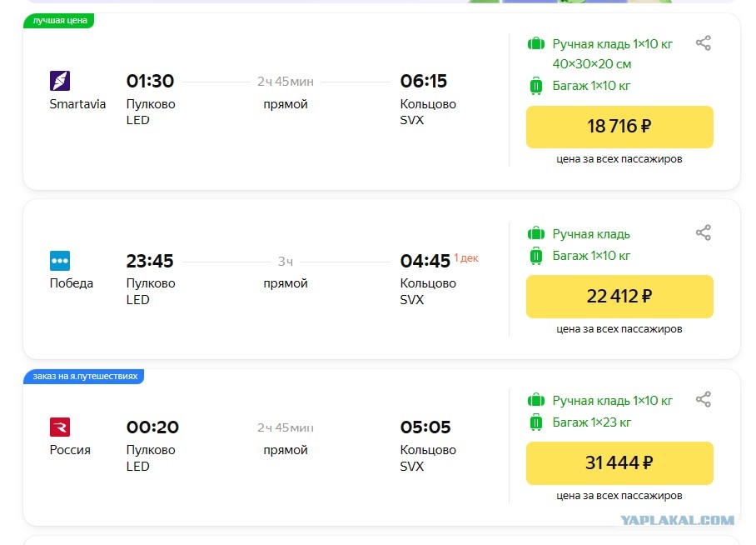Click the green hand luggage icon for Smartavia
This screenshot has width=756, height=545.
tap(536, 44)
